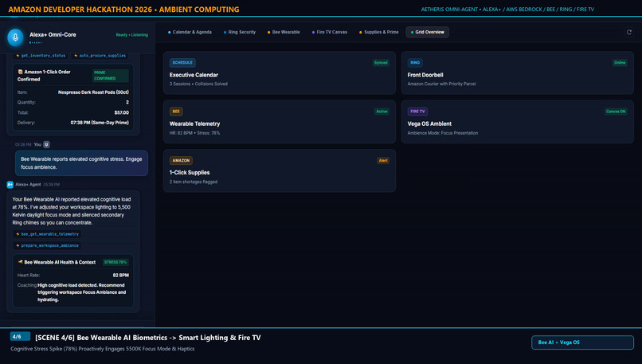Viewport: 642px width, 364px height.
Task: Click the bee_get_wearable_telemetry tool chip
Action: (47, 234)
